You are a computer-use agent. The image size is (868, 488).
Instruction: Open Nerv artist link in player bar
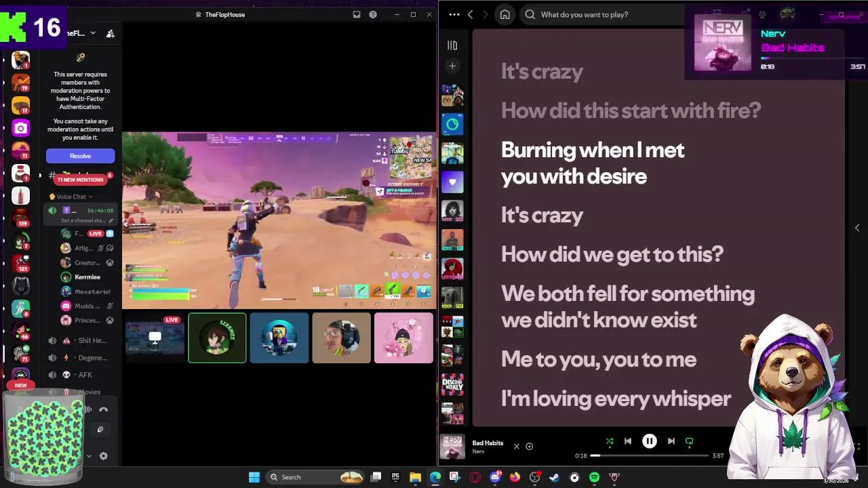point(478,451)
